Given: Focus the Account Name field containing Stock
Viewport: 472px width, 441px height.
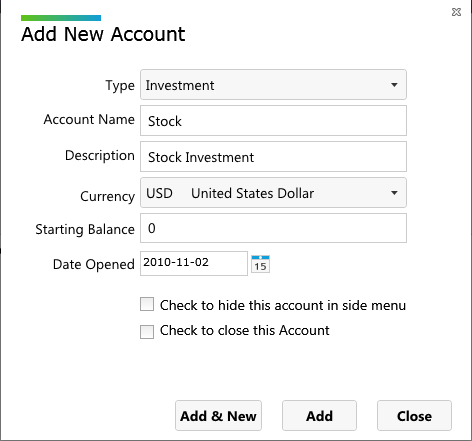Looking at the screenshot, I should pyautogui.click(x=273, y=121).
